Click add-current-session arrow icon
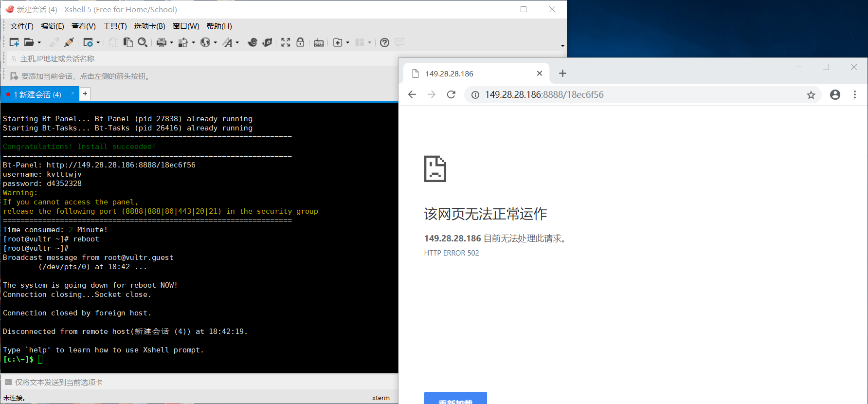 coord(14,76)
